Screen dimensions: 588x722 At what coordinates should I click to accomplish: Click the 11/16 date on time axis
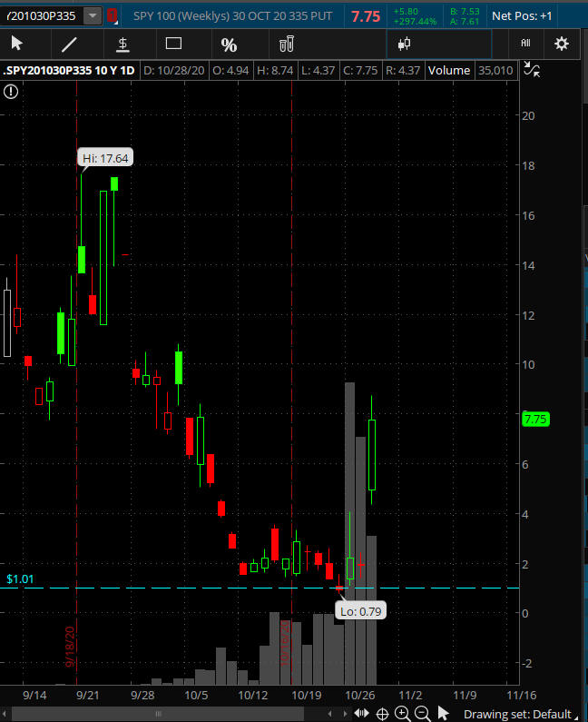[x=521, y=695]
